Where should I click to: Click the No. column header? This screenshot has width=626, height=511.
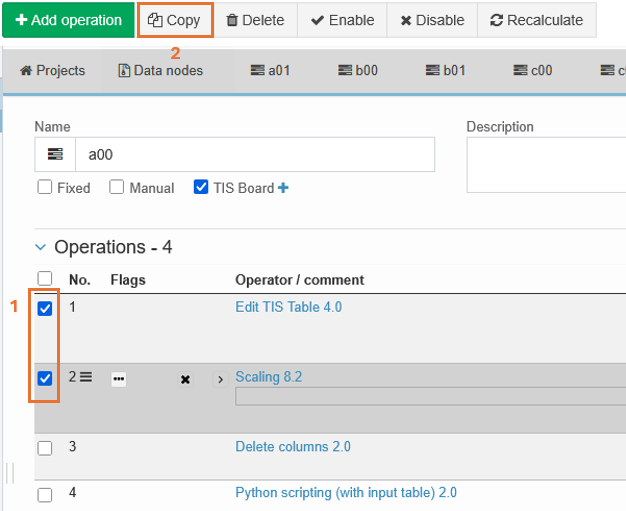click(x=79, y=280)
